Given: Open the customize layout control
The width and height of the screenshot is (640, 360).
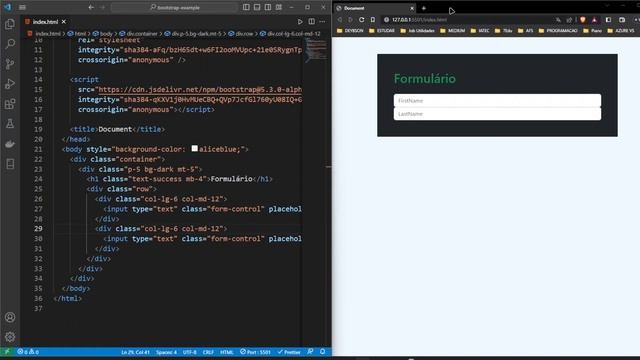Looking at the screenshot, I should coord(279,7).
